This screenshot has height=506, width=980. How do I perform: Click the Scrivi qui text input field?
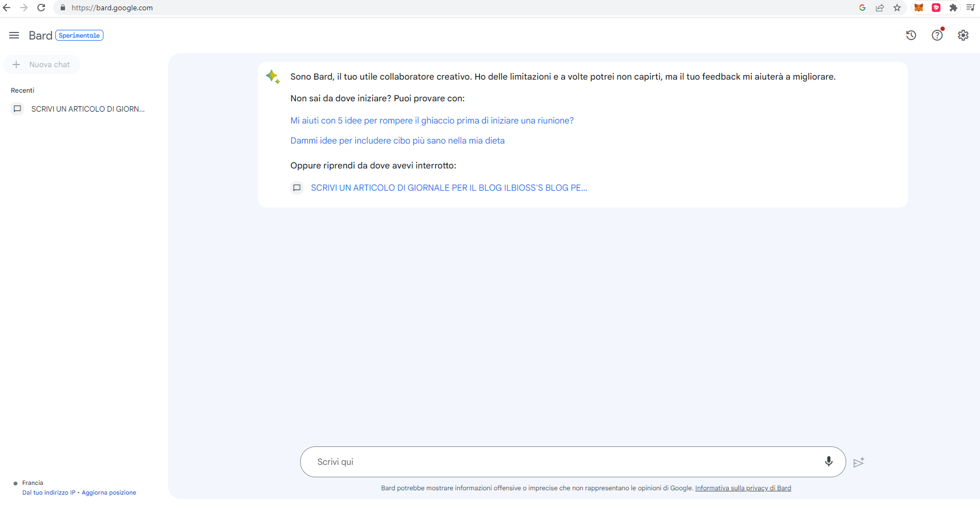pos(563,462)
